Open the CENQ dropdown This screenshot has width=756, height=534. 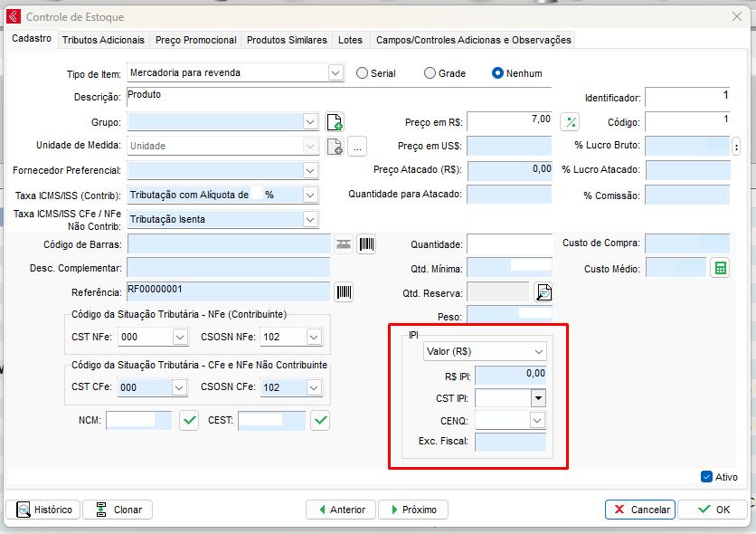point(537,420)
